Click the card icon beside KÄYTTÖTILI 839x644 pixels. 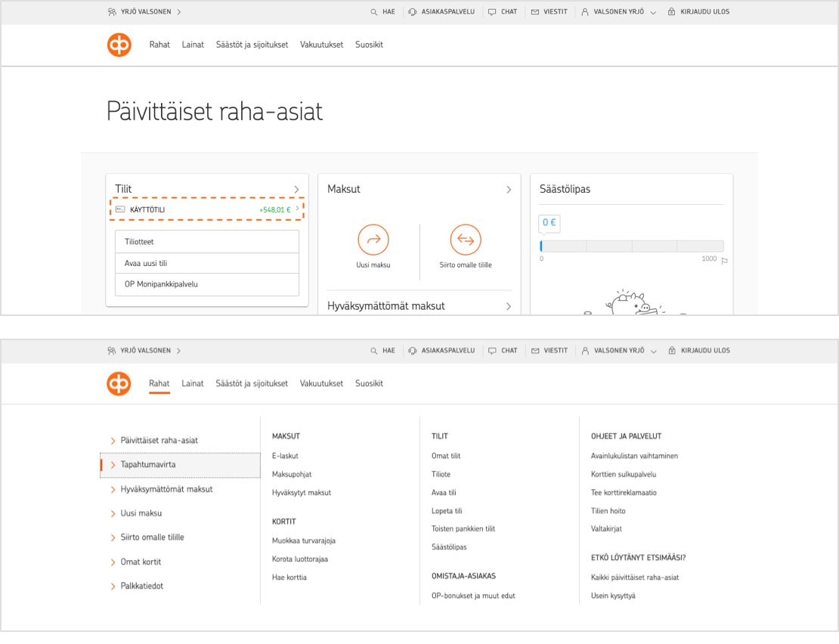[120, 209]
